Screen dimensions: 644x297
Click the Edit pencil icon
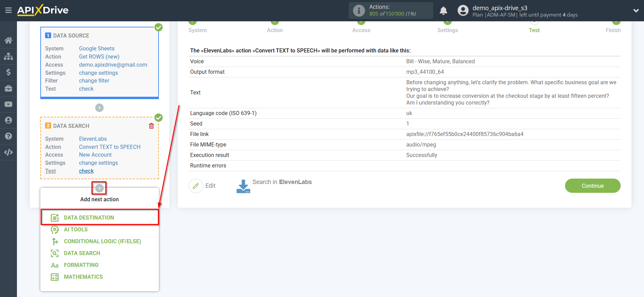(195, 186)
